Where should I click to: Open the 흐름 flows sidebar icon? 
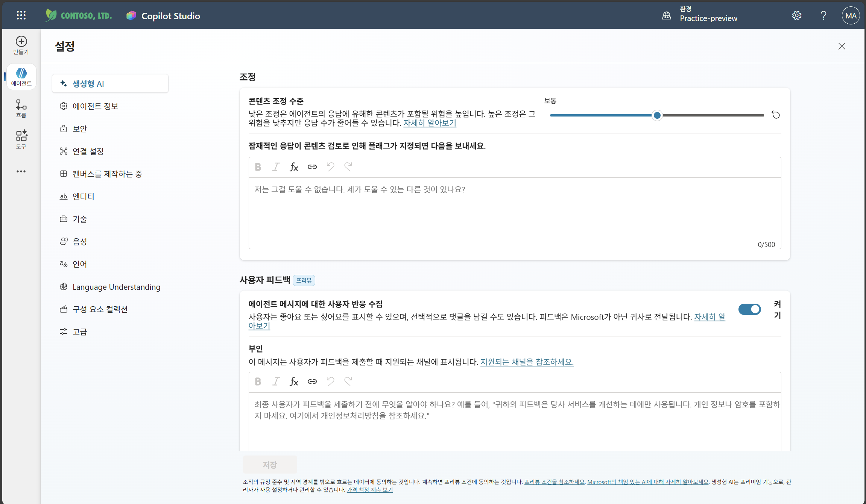(21, 108)
